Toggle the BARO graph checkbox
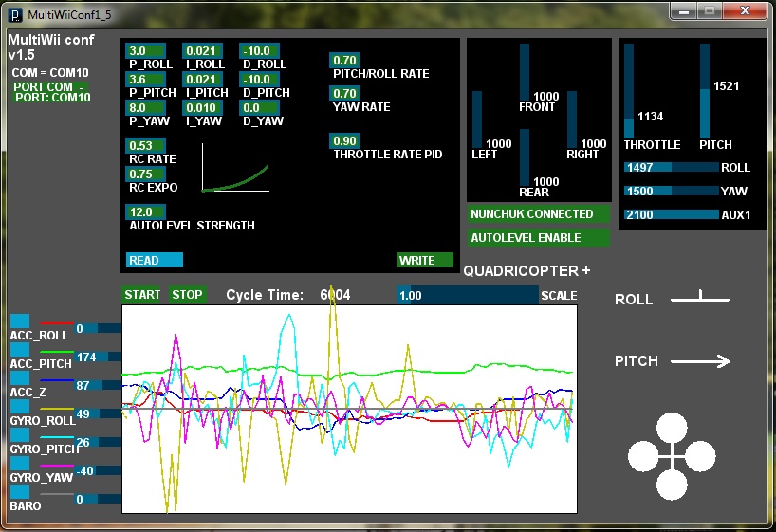Screen dimensions: 776x532 (20, 491)
